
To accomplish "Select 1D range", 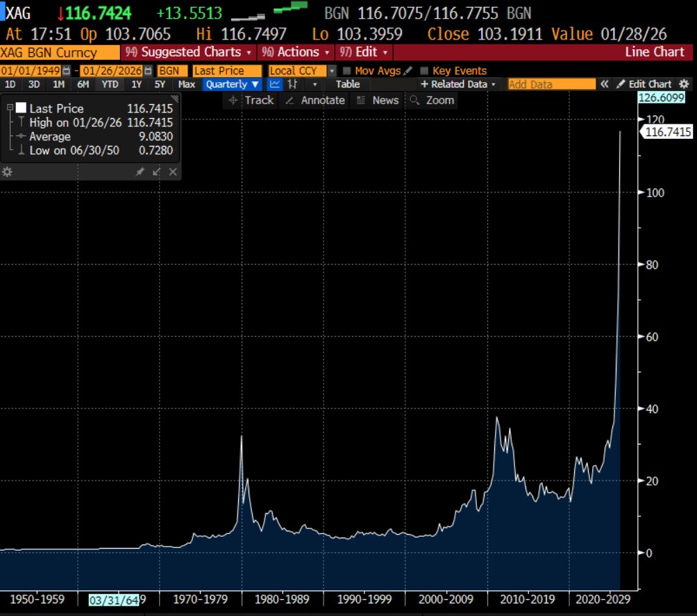I will pyautogui.click(x=10, y=84).
